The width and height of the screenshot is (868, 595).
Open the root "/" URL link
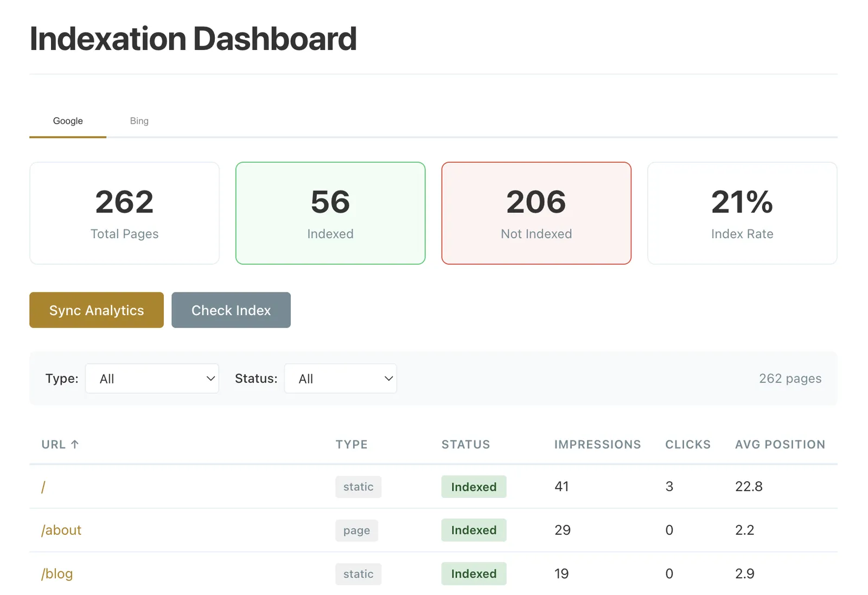43,487
